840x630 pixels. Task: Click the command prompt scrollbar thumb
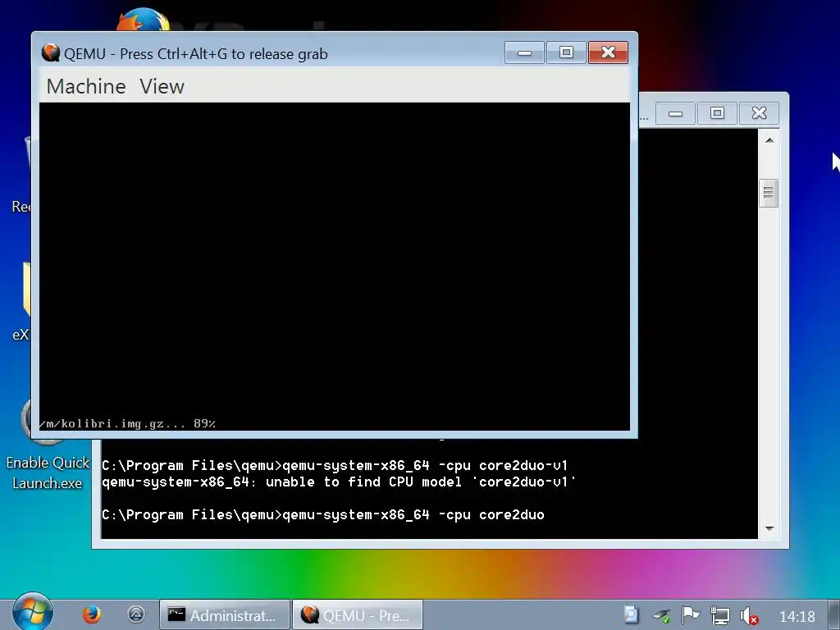click(x=769, y=192)
